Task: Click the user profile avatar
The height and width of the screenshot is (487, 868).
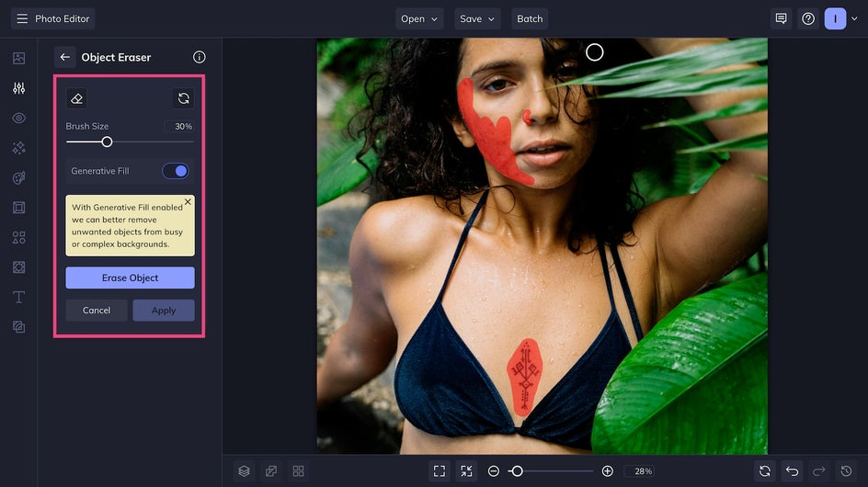Action: [x=835, y=18]
